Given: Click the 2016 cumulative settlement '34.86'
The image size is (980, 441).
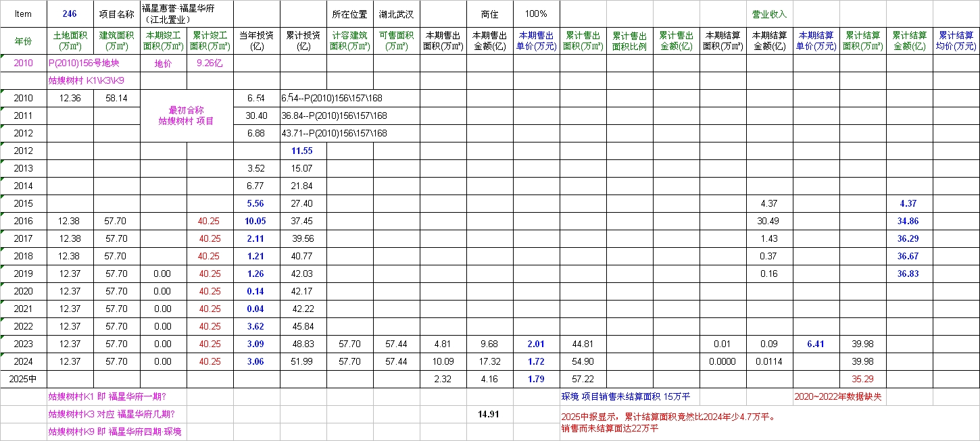Looking at the screenshot, I should coord(910,222).
